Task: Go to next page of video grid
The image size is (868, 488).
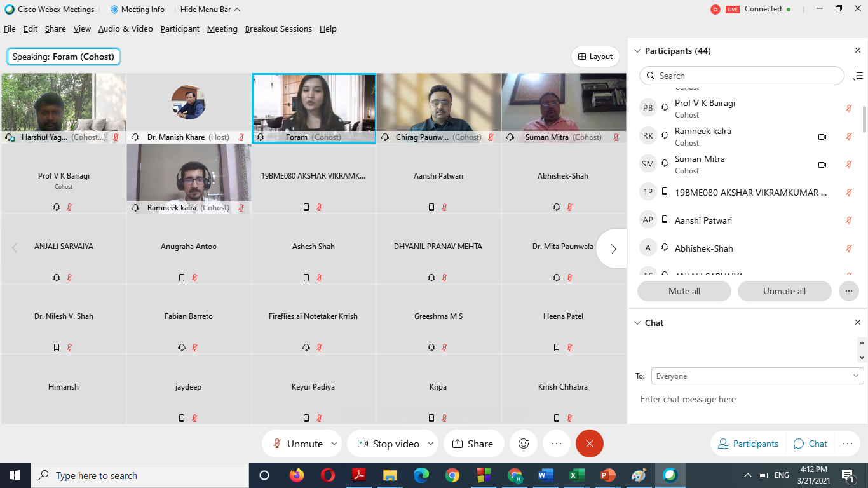Action: [x=613, y=248]
